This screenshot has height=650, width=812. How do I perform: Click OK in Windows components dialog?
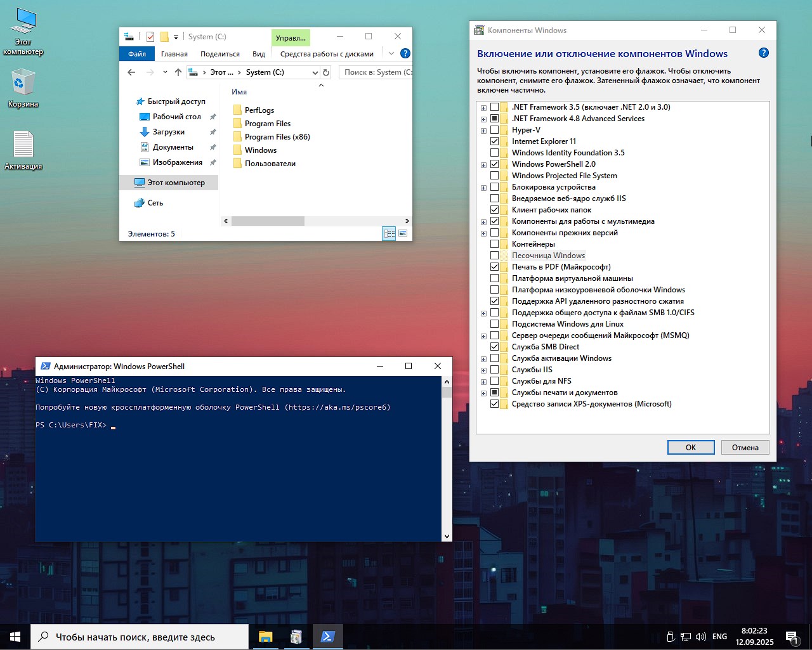coord(691,447)
